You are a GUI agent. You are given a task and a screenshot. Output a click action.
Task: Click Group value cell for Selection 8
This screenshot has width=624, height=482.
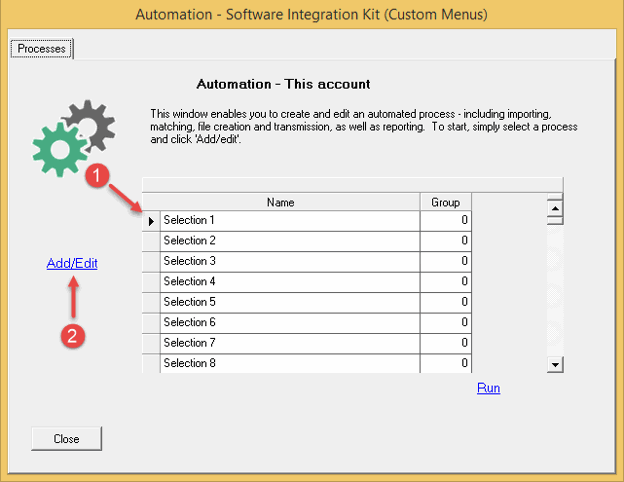click(x=446, y=363)
